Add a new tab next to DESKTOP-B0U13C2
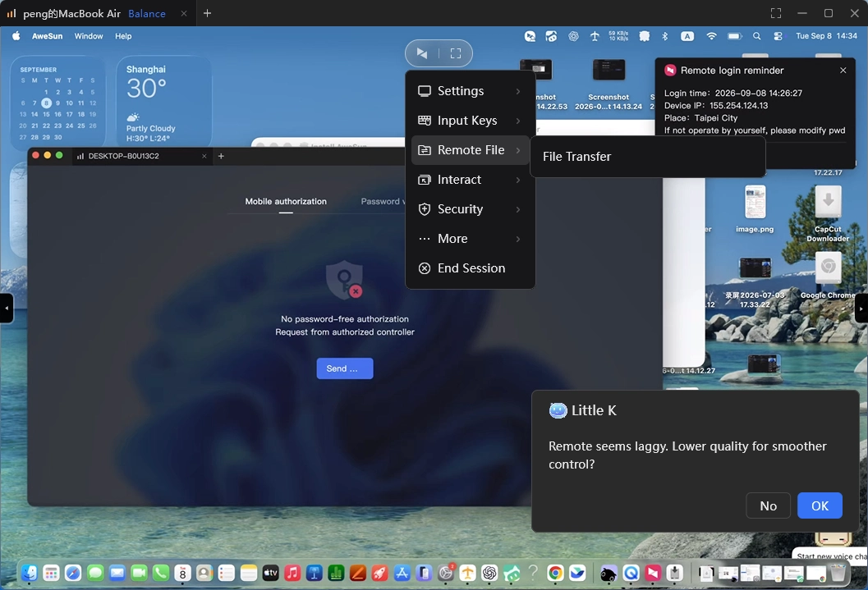Screen dimensions: 868x590 (x=221, y=156)
